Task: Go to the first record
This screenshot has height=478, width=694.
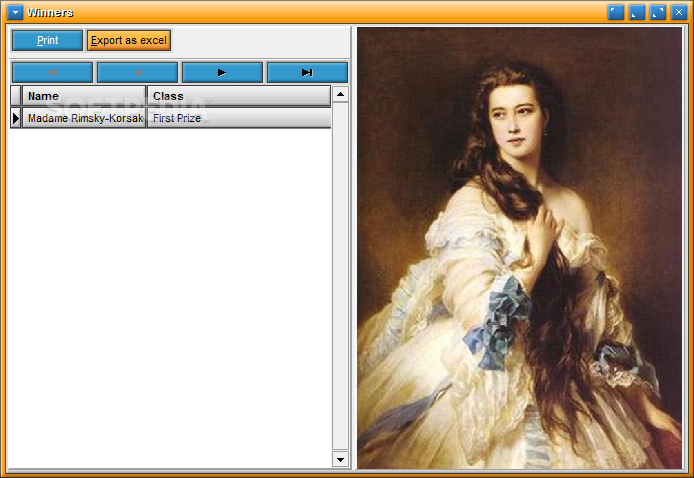Action: (52, 73)
